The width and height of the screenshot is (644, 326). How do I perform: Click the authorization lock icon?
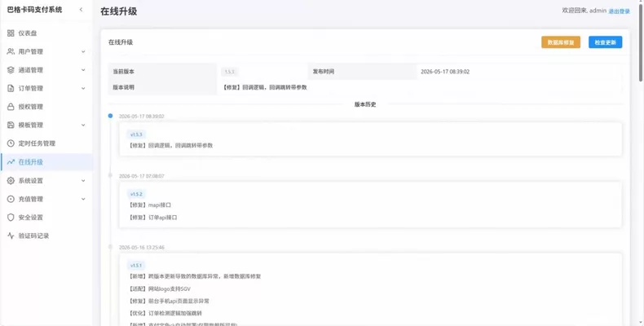pos(11,107)
